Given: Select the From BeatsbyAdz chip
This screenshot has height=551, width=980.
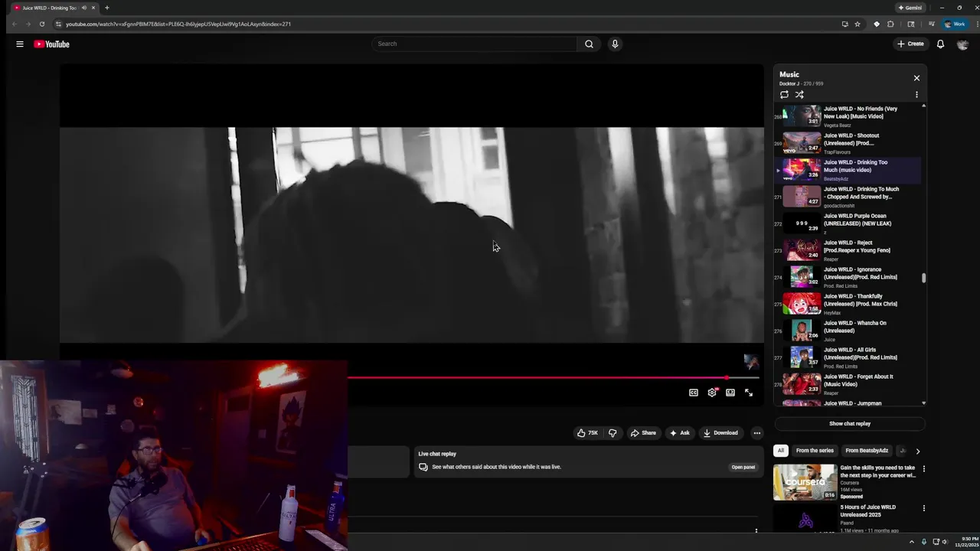Looking at the screenshot, I should (x=867, y=451).
